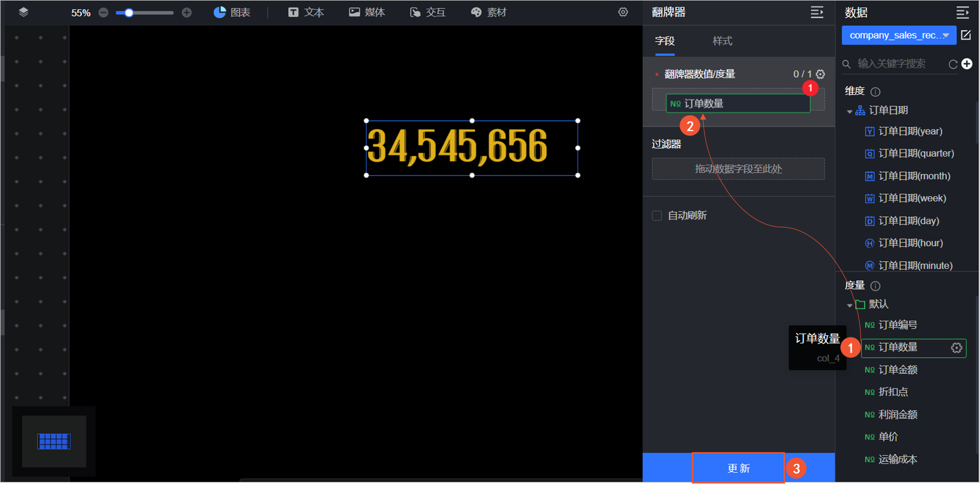980x485 pixels.
Task: Select the 订单数量 field in measure slot
Action: (738, 103)
